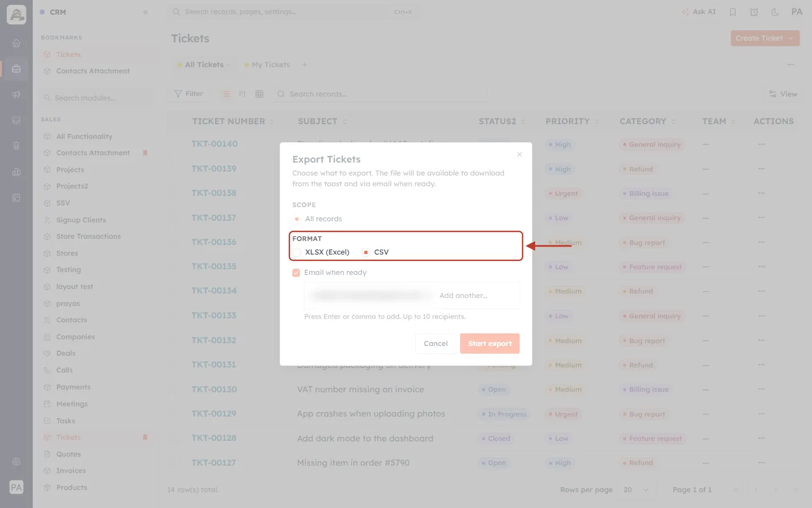Screen dimensions: 812x508
Task: Switch to the All Tickets tab
Action: pos(204,65)
